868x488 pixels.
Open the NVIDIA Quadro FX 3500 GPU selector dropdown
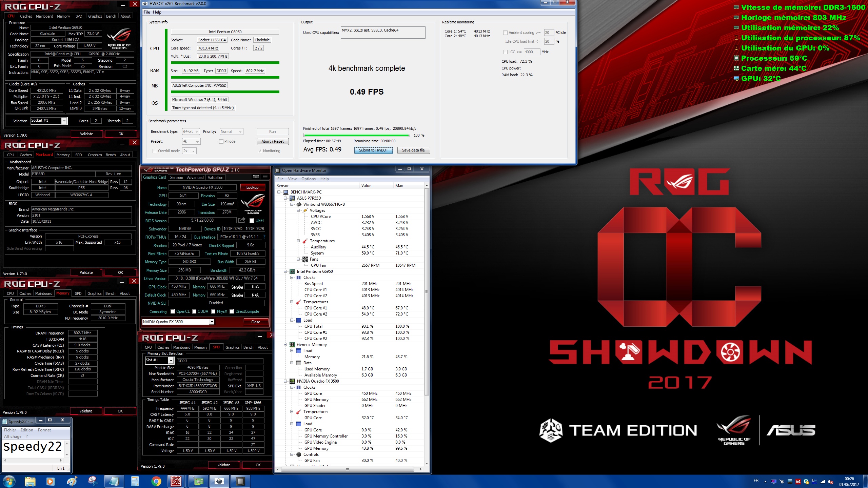pos(178,322)
